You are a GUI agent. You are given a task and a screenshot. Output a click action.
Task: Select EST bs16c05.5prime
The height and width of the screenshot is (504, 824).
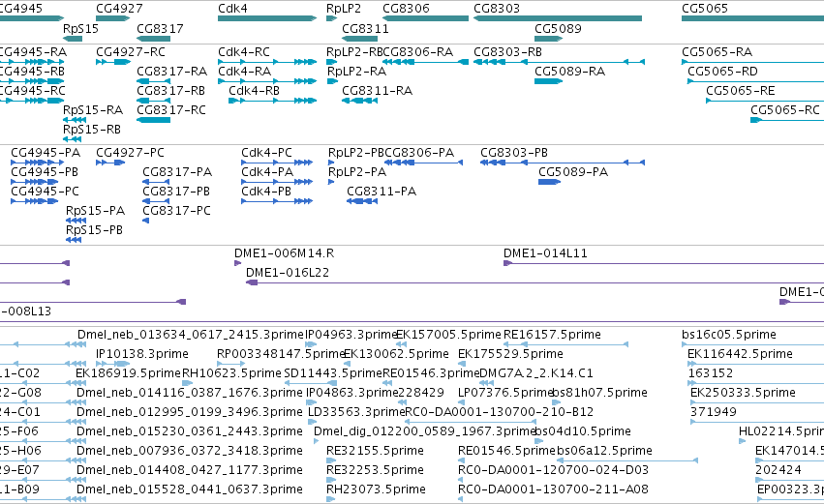click(x=729, y=335)
